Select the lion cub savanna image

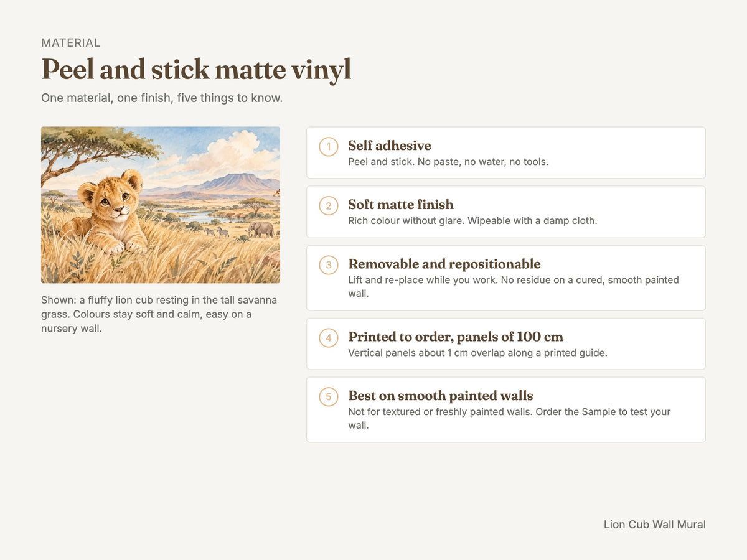tap(161, 205)
